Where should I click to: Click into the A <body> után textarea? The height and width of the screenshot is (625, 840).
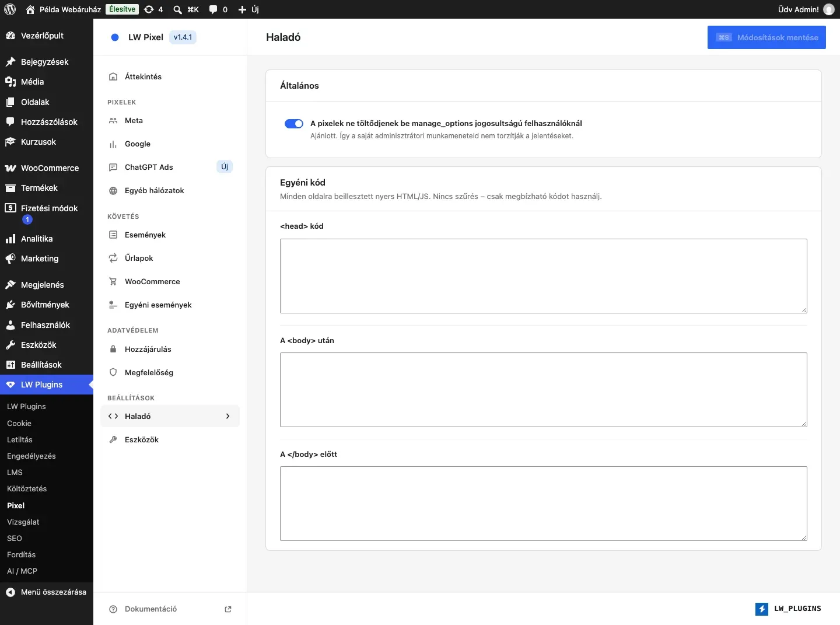[544, 390]
